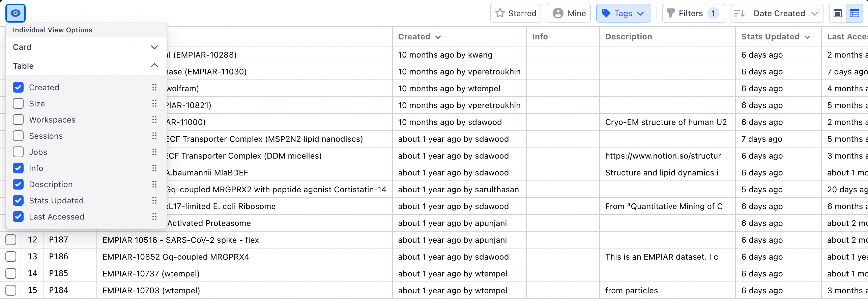Viewport: 868px width, 299px height.
Task: Click drag handle beside Jobs option
Action: 154,152
